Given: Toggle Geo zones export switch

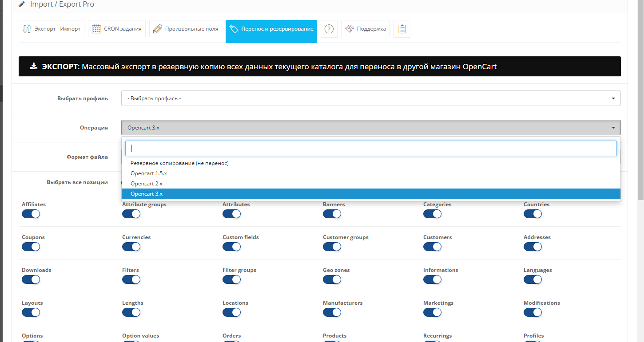Looking at the screenshot, I should click(332, 279).
